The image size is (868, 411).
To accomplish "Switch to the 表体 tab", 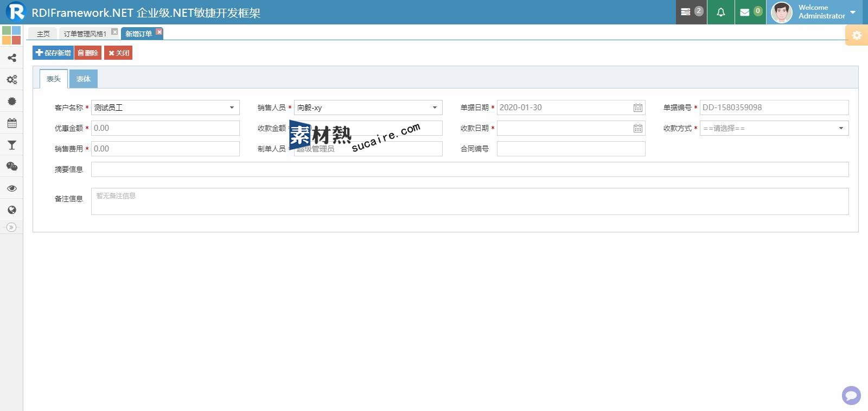I will click(x=84, y=79).
